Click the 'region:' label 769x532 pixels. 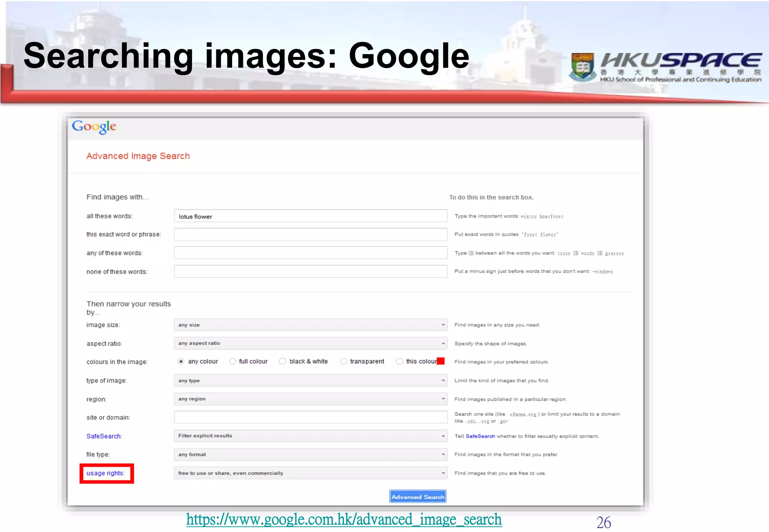(97, 399)
